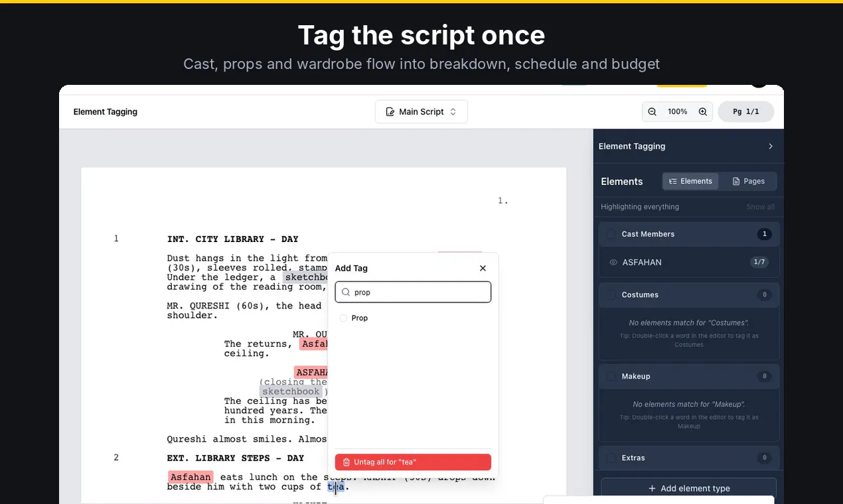Click "Qureshi almost smiles" action line

(247, 440)
